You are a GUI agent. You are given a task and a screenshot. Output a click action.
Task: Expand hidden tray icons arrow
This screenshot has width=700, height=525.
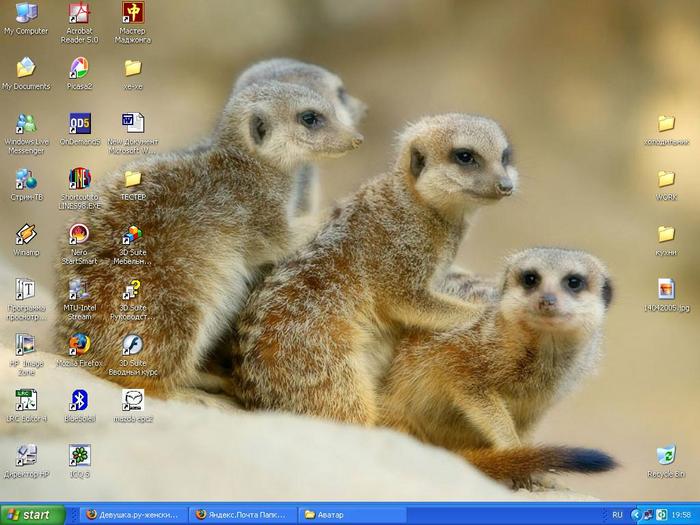pos(636,515)
